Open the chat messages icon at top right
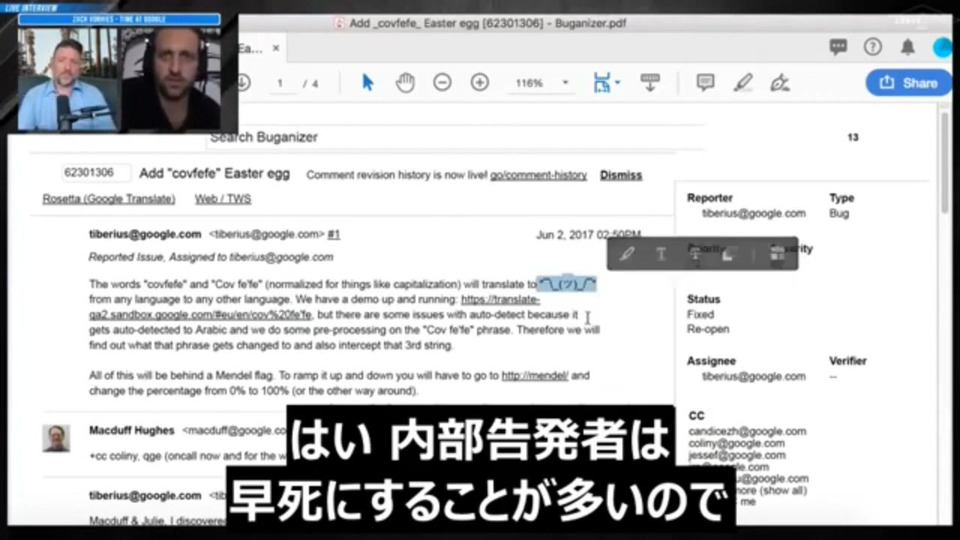Screen dimensions: 960x540 click(x=838, y=47)
